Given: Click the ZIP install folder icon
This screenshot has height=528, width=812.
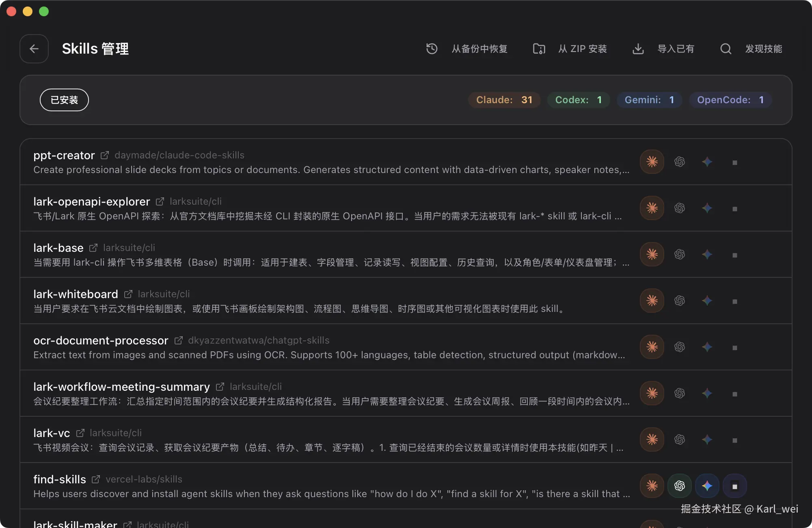Looking at the screenshot, I should [x=539, y=49].
